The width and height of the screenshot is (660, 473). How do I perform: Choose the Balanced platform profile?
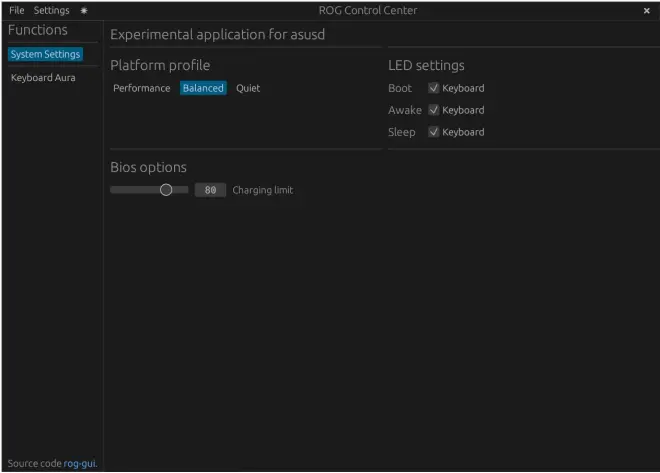[203, 88]
